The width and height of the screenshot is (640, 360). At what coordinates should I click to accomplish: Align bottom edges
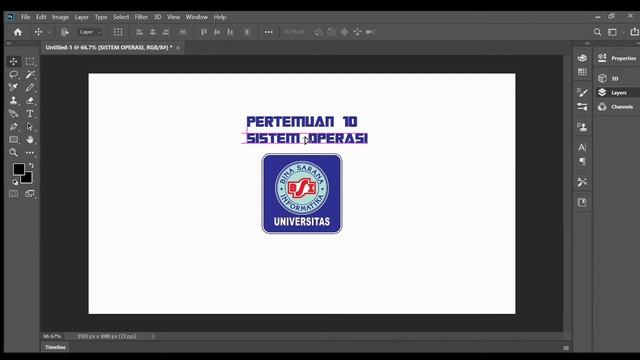click(x=230, y=32)
